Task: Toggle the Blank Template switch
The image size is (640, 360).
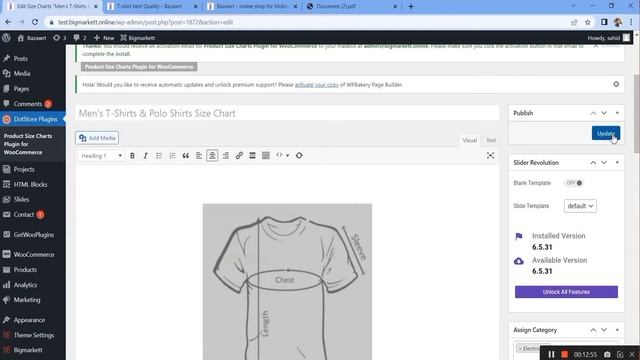Action: point(574,183)
